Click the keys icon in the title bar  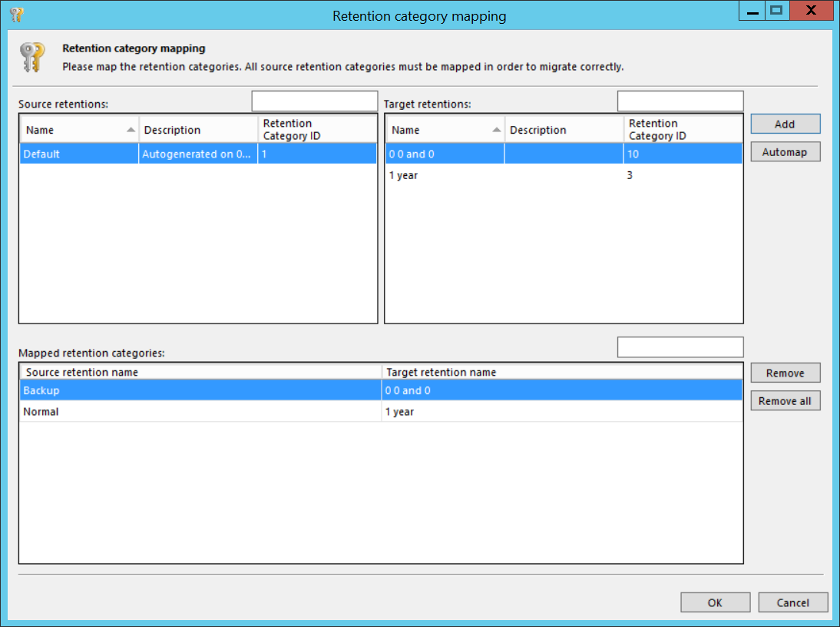pyautogui.click(x=16, y=15)
